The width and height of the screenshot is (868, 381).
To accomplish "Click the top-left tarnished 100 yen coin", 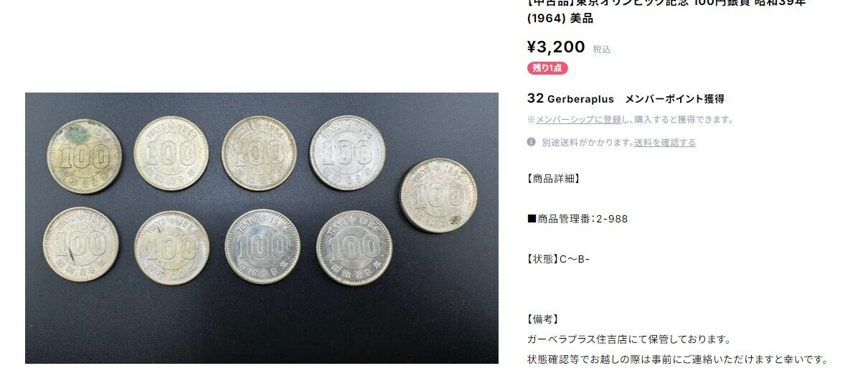I will click(x=85, y=156).
